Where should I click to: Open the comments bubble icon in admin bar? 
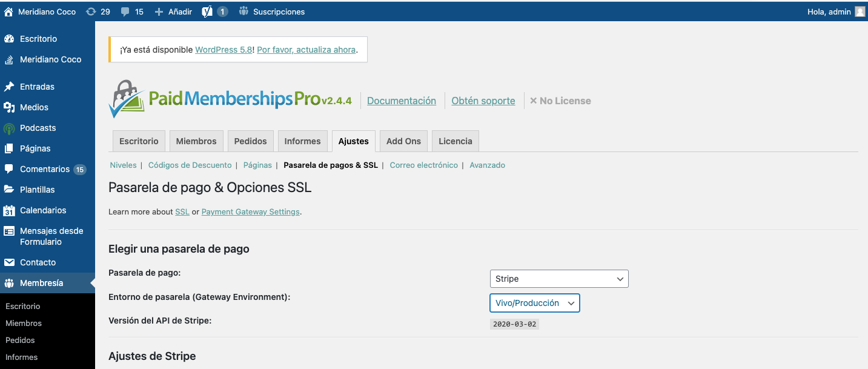125,12
